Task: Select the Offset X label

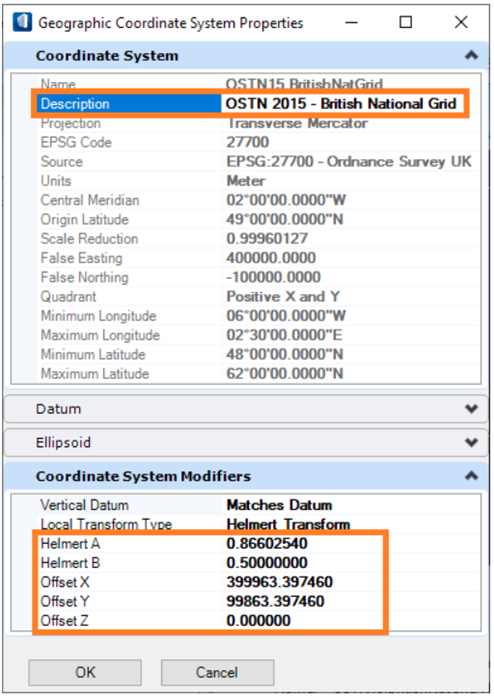Action: tap(65, 582)
